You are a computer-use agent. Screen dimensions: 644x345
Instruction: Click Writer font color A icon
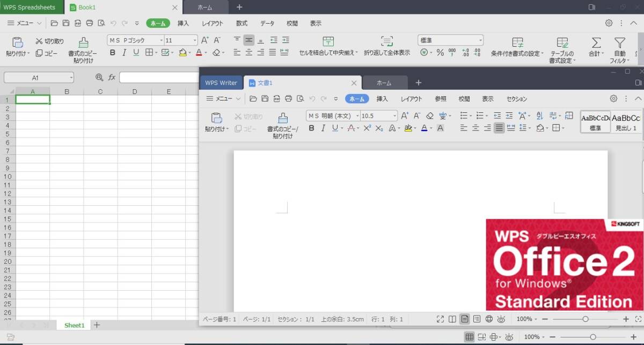[x=424, y=128]
